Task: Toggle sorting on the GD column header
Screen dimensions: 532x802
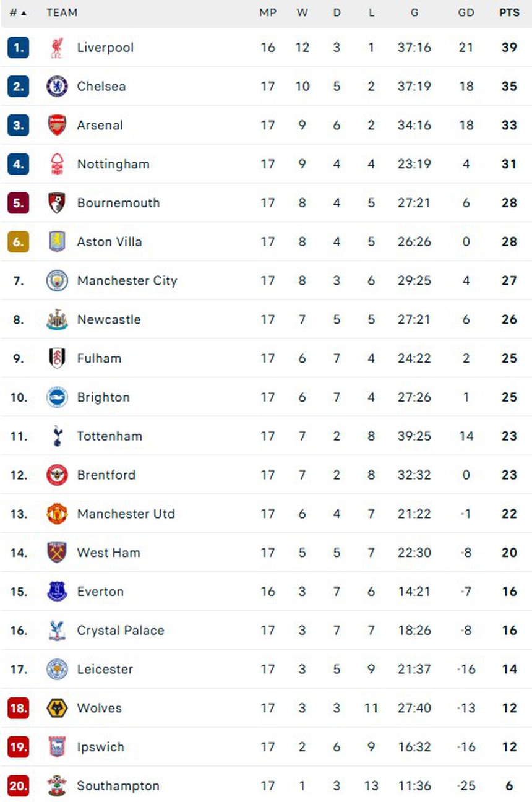Action: pyautogui.click(x=466, y=12)
